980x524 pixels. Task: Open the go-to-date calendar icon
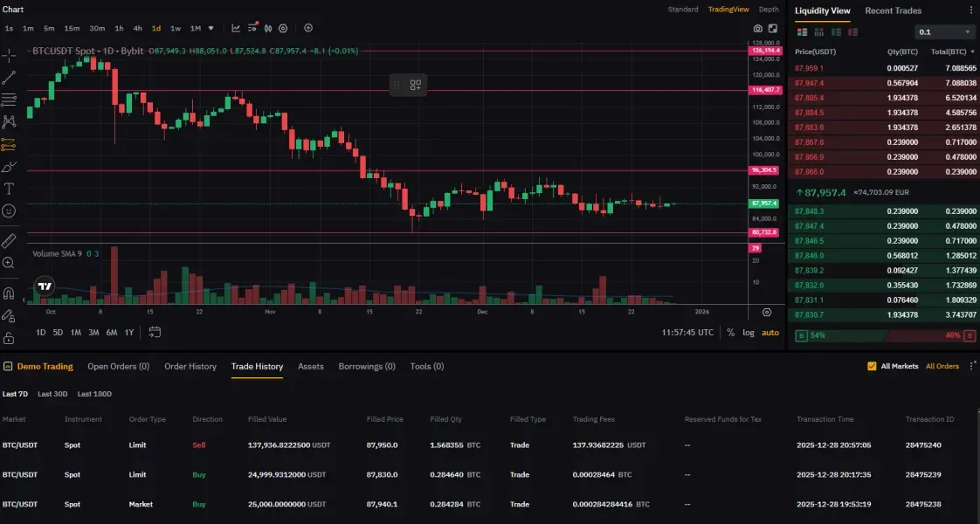pyautogui.click(x=155, y=332)
